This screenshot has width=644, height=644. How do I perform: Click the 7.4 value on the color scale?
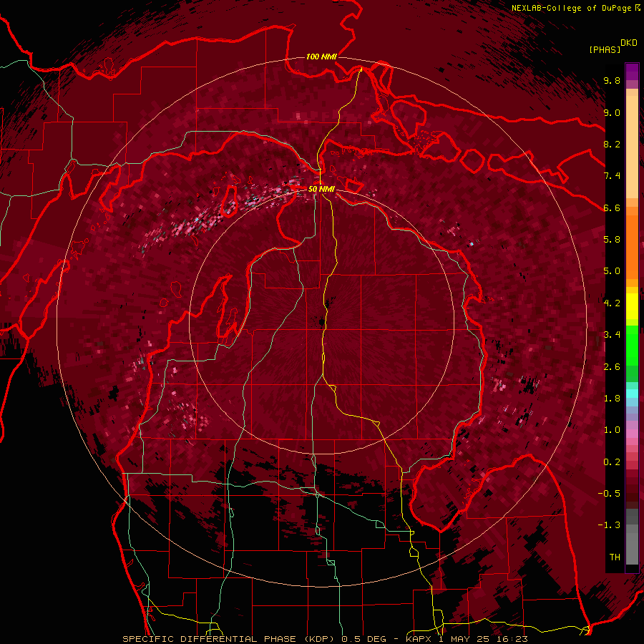(612, 176)
